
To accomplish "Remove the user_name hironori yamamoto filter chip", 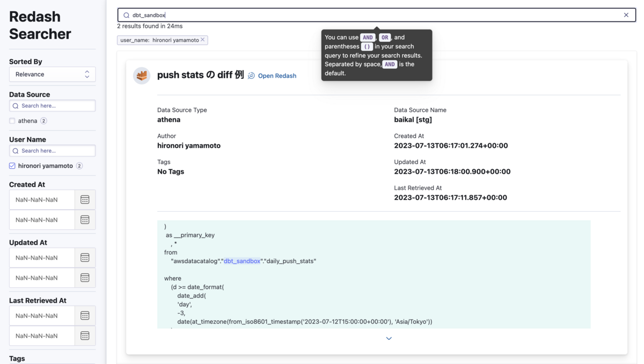I will pyautogui.click(x=203, y=40).
